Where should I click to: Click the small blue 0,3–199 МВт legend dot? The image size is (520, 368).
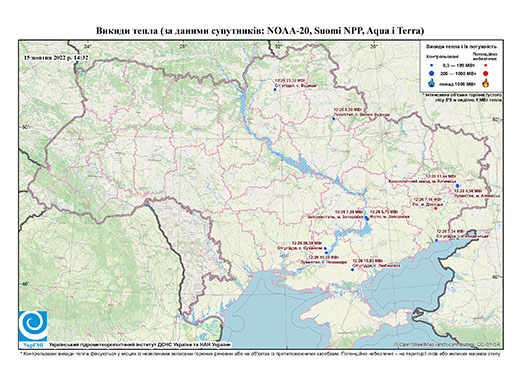tap(431, 65)
